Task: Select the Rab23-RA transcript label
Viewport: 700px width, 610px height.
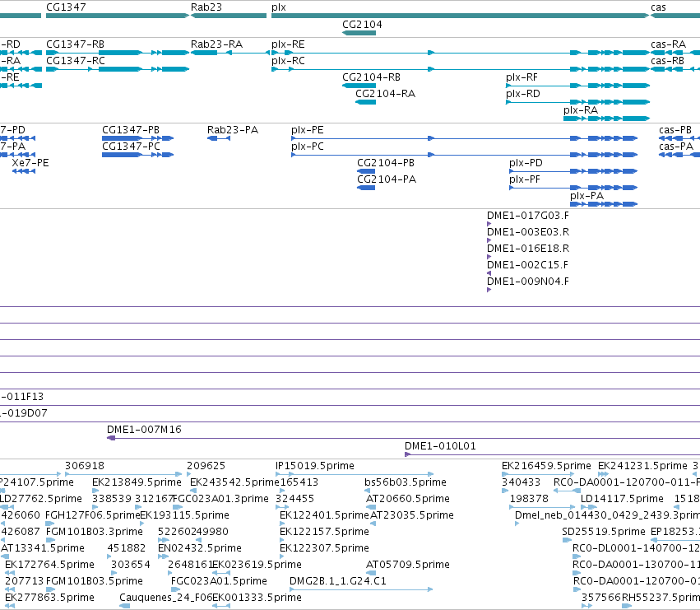Action: point(216,44)
